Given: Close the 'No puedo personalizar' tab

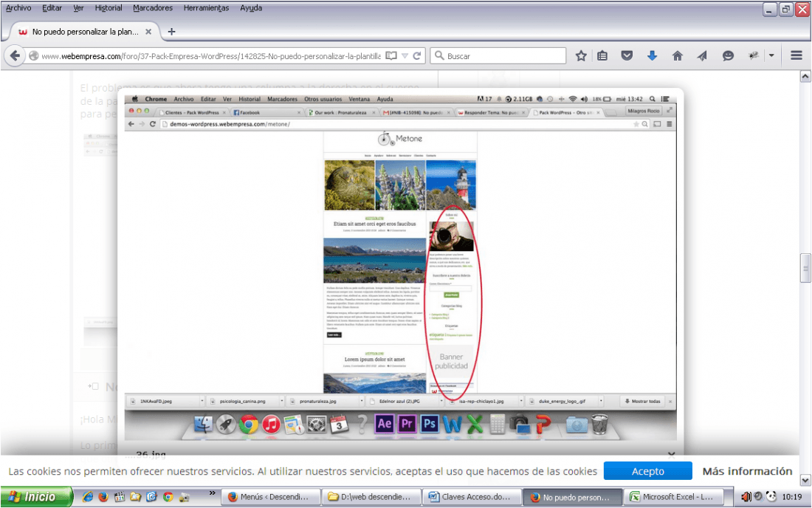Looking at the screenshot, I should (x=148, y=32).
